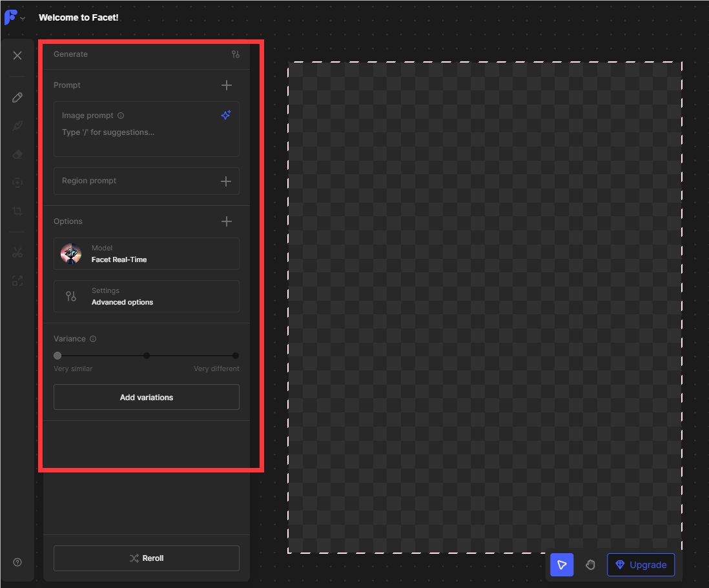Open the Model Facet Real-Time selector
Viewport: 709px width, 588px height.
pos(147,254)
